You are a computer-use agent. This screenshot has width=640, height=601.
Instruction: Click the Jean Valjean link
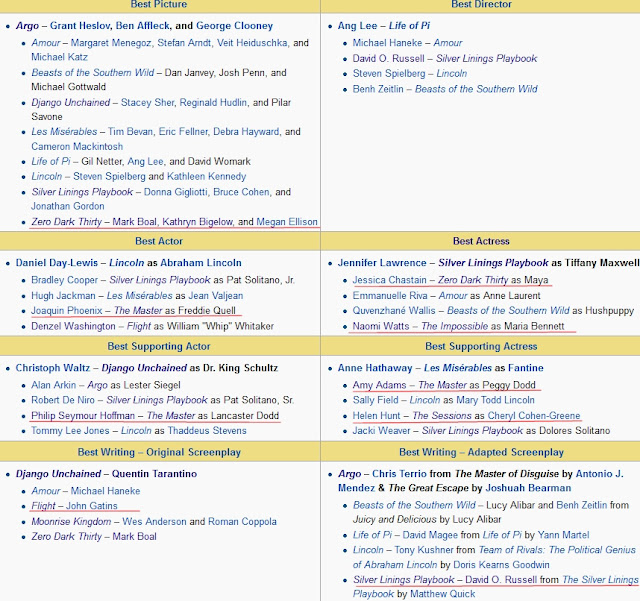click(216, 296)
